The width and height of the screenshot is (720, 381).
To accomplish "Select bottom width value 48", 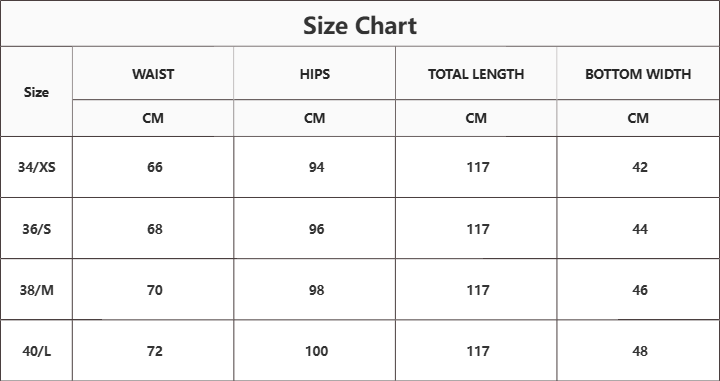I will 640,351.
